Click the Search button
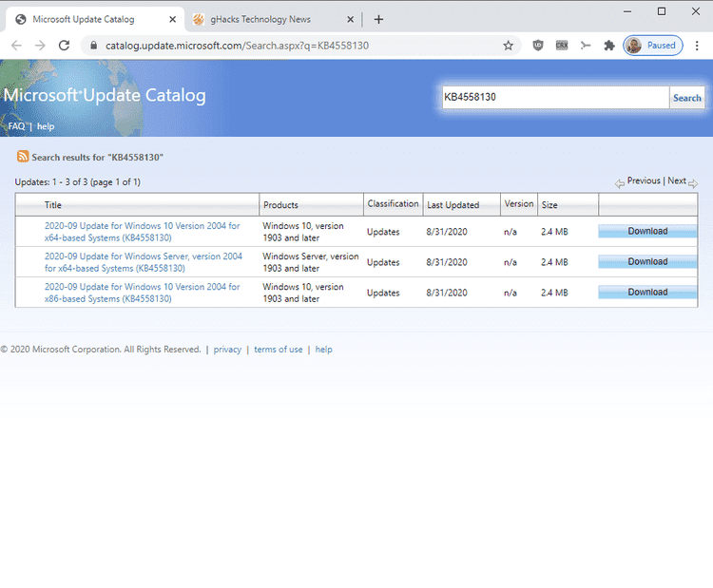 pyautogui.click(x=686, y=98)
